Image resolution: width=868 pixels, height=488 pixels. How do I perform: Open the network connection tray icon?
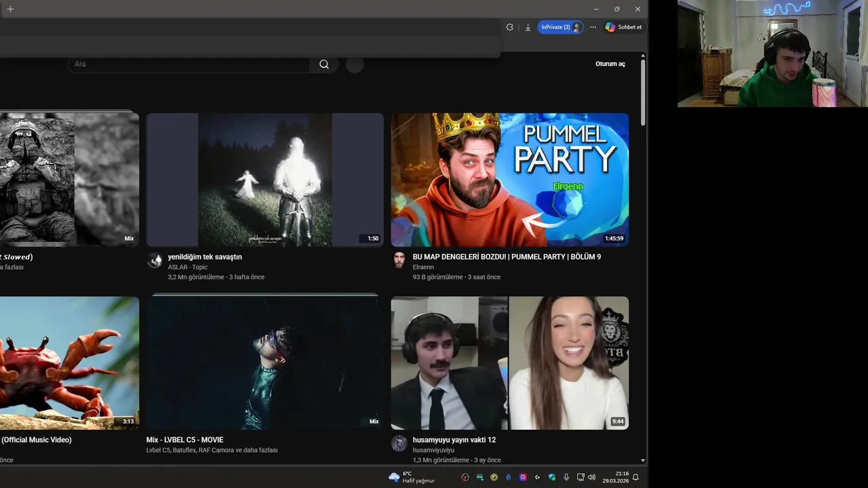pyautogui.click(x=580, y=477)
